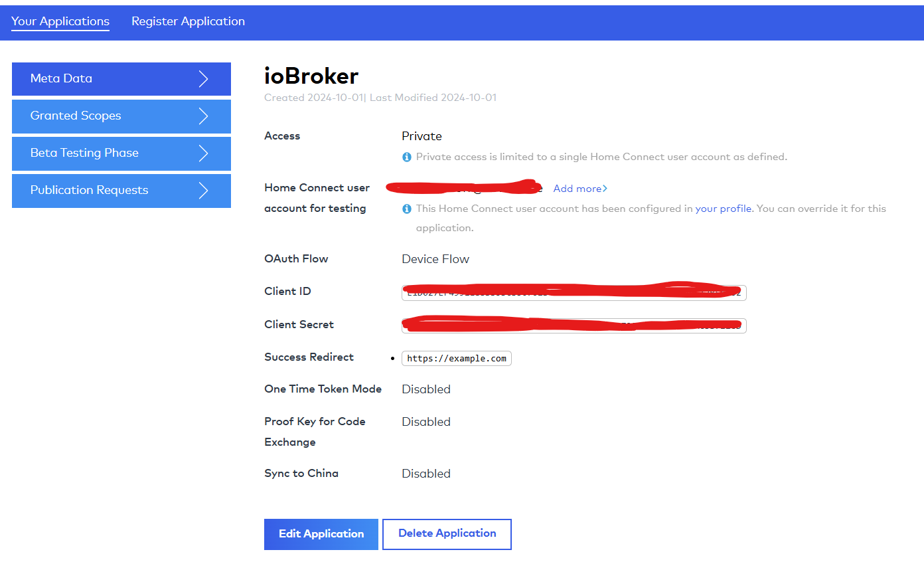924x564 pixels.
Task: Select the https://example.com redirect value
Action: point(457,359)
